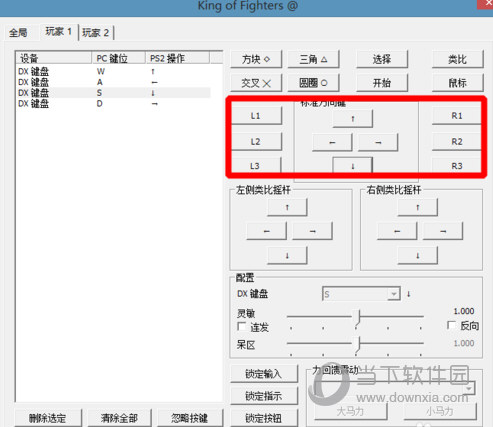Select the binding row with key D
The height and width of the screenshot is (427, 493).
pyautogui.click(x=113, y=104)
